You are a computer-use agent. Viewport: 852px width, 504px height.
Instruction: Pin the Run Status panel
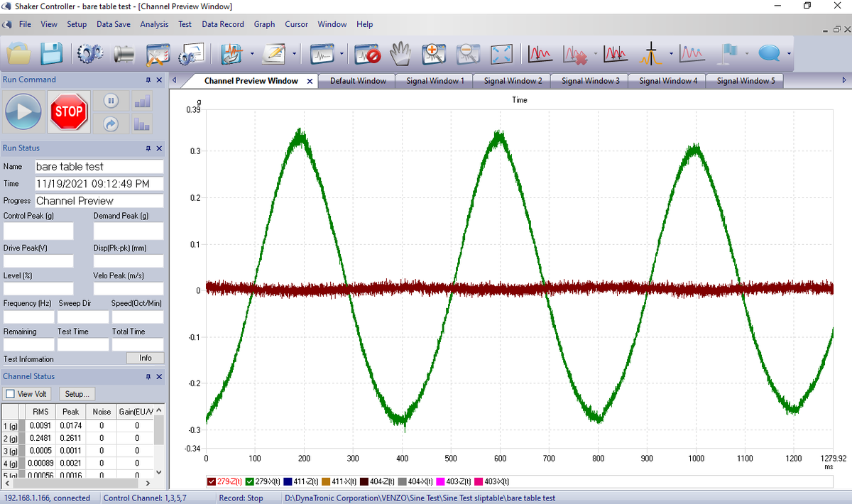click(x=148, y=148)
